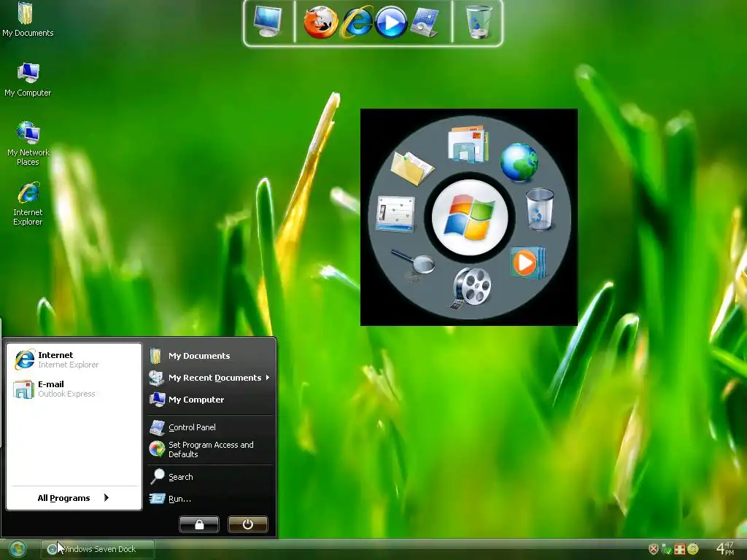Select Internet Explorer desktop shortcut
This screenshot has width=747, height=560.
point(28,204)
